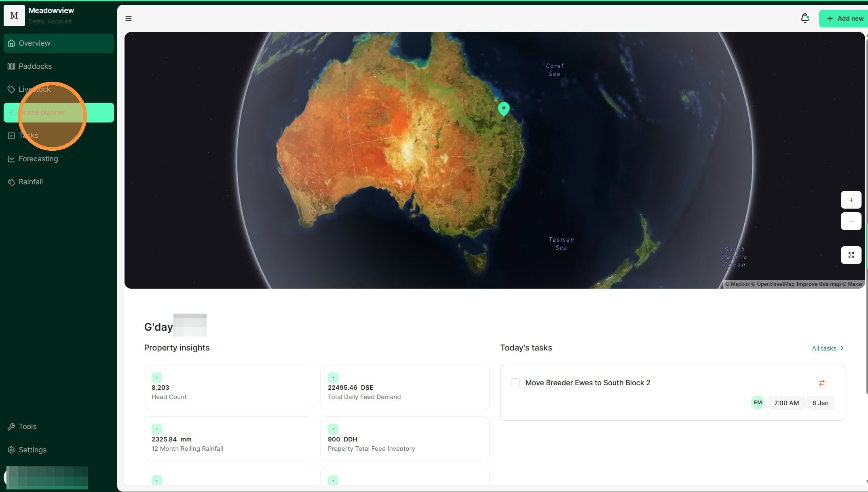Image resolution: width=868 pixels, height=492 pixels.
Task: Expand the map to fullscreen
Action: [851, 255]
